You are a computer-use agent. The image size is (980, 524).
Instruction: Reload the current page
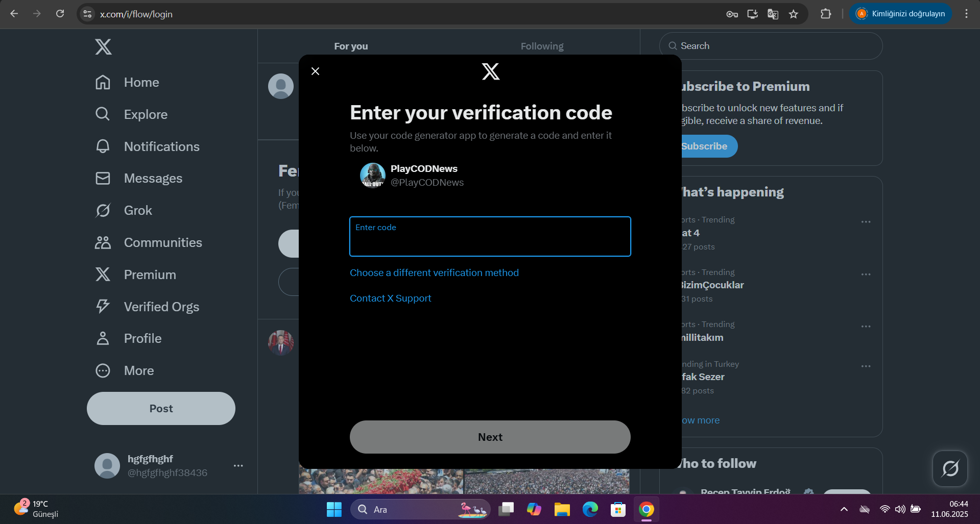click(x=60, y=14)
